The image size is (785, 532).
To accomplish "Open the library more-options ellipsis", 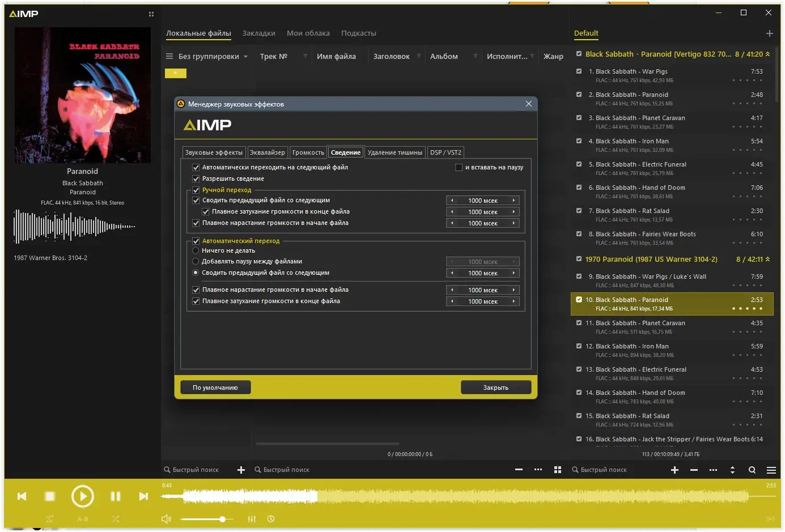I will pos(538,470).
